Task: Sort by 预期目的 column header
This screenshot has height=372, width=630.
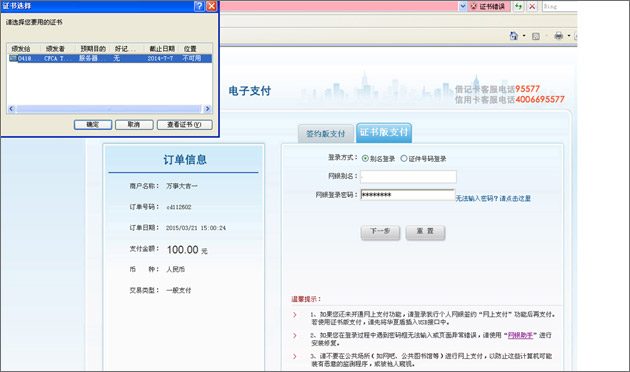Action: [93, 49]
